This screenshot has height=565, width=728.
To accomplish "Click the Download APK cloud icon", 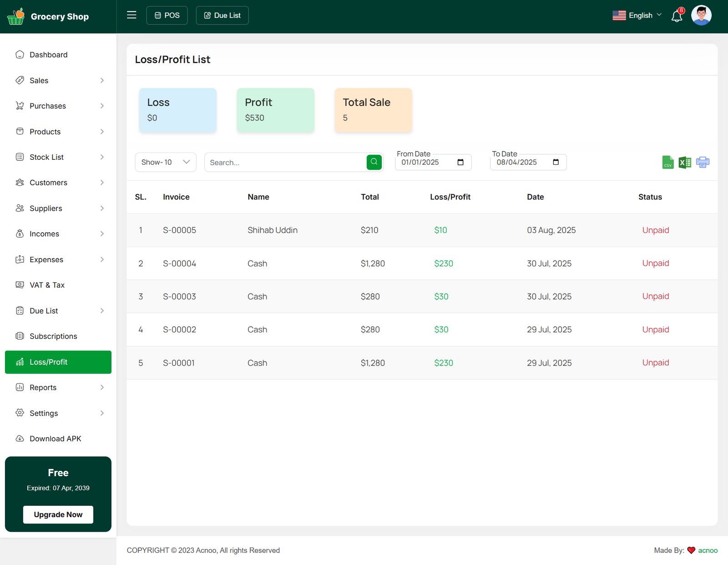I will tap(20, 438).
